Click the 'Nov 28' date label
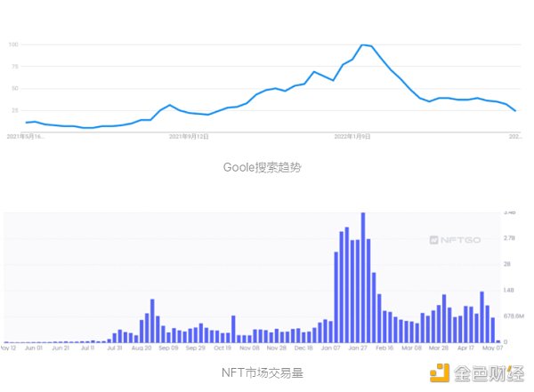Viewport: 534px width, 392px height. (277, 348)
